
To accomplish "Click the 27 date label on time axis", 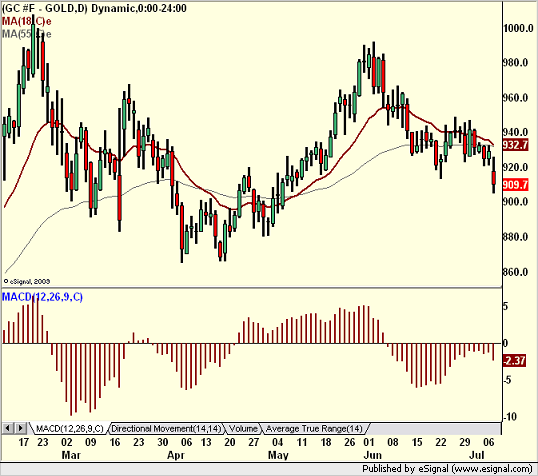I will pyautogui.click(x=254, y=442).
